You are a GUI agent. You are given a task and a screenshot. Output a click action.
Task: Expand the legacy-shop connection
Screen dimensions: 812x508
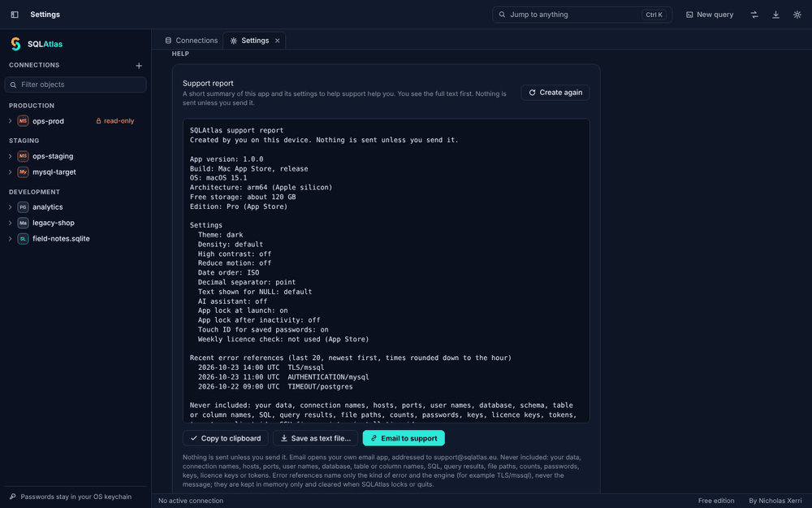point(10,223)
